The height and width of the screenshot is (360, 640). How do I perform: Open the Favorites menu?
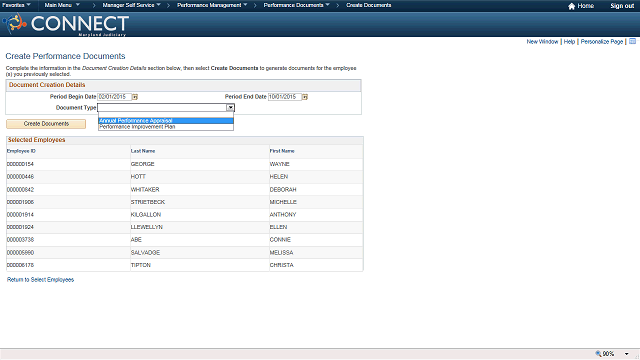16,5
